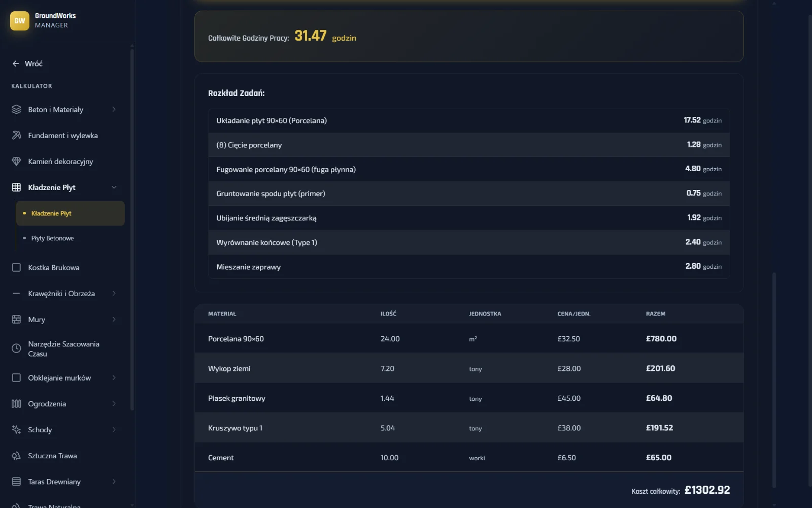The height and width of the screenshot is (508, 812).
Task: Expand the Mury submenu chevron
Action: click(x=114, y=319)
